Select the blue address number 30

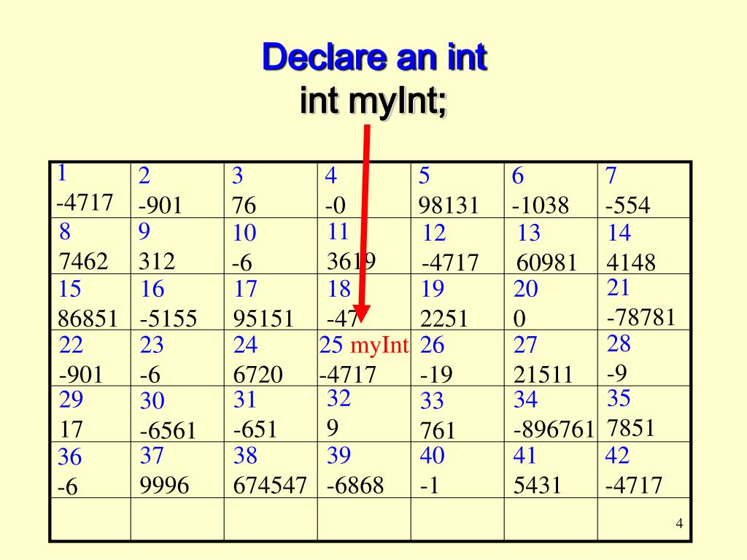tap(152, 401)
